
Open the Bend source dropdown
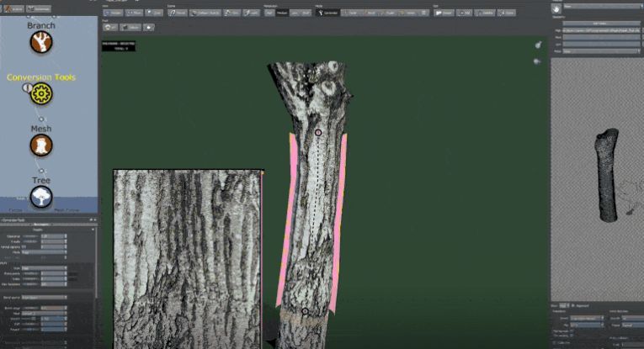click(44, 298)
